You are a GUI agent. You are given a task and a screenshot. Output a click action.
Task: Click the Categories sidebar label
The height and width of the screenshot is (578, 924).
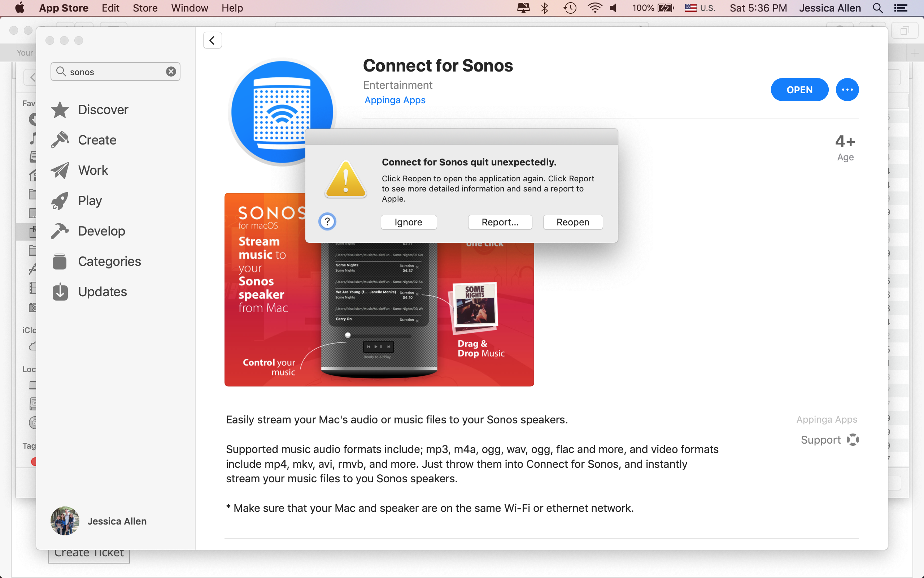point(110,262)
